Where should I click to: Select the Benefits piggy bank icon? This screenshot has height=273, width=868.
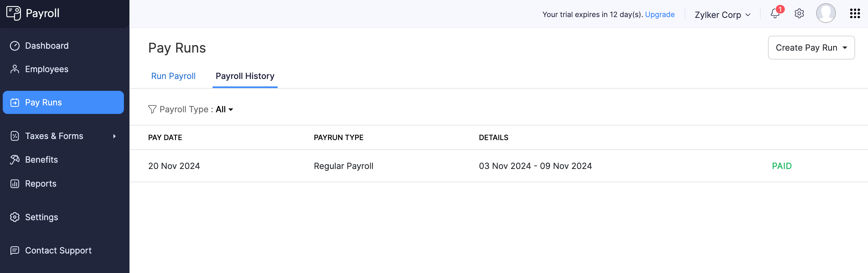15,159
